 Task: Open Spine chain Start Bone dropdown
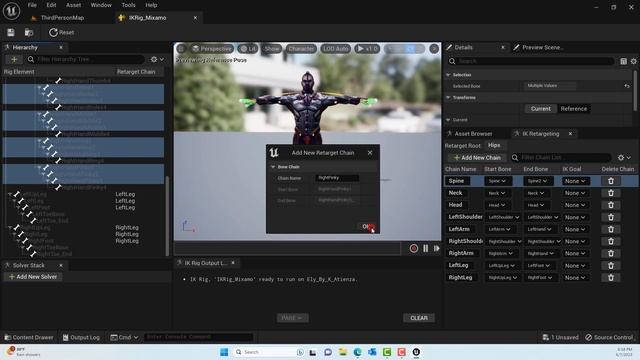497,181
